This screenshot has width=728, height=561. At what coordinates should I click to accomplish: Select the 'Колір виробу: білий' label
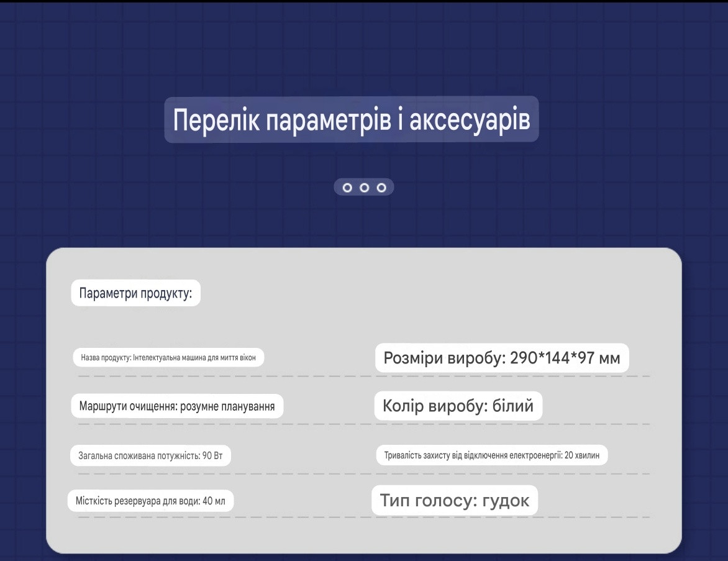point(458,406)
